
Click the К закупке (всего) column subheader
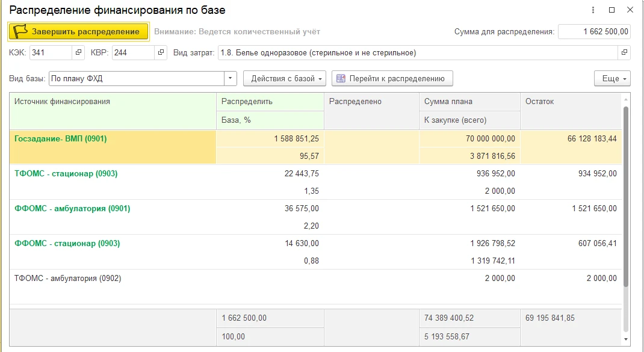pos(470,120)
